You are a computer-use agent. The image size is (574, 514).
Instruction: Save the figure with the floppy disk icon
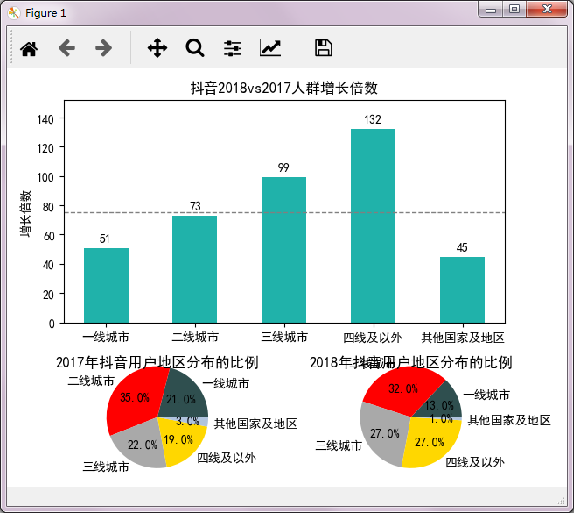323,48
